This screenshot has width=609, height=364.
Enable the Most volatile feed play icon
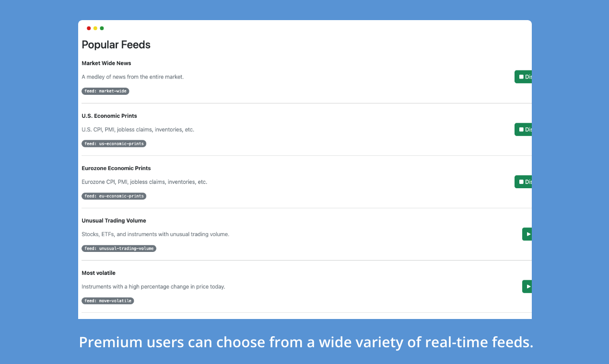click(x=528, y=286)
